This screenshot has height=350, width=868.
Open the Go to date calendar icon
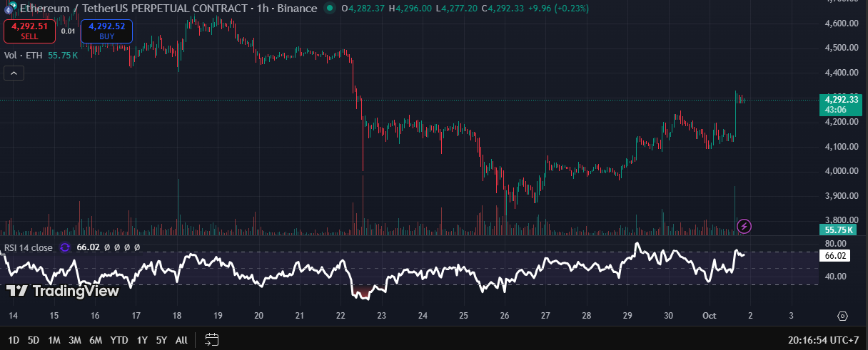pyautogui.click(x=211, y=340)
